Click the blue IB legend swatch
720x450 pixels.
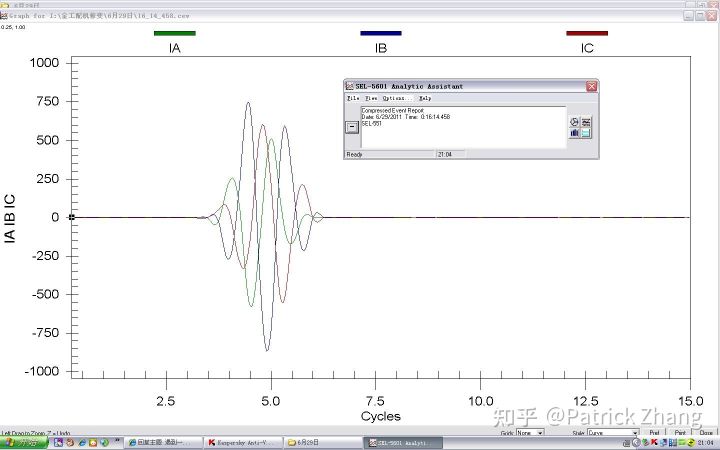pos(381,33)
